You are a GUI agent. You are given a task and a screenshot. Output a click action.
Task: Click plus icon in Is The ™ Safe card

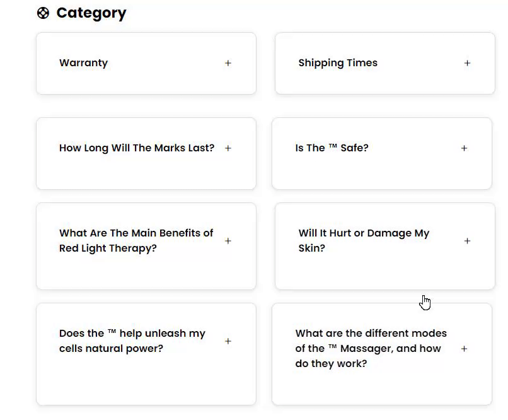(x=464, y=148)
